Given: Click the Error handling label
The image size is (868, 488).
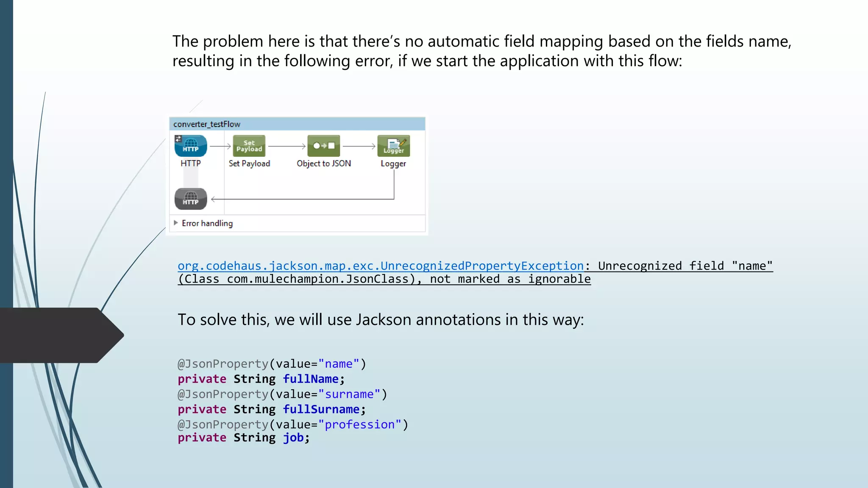Looking at the screenshot, I should click(207, 223).
